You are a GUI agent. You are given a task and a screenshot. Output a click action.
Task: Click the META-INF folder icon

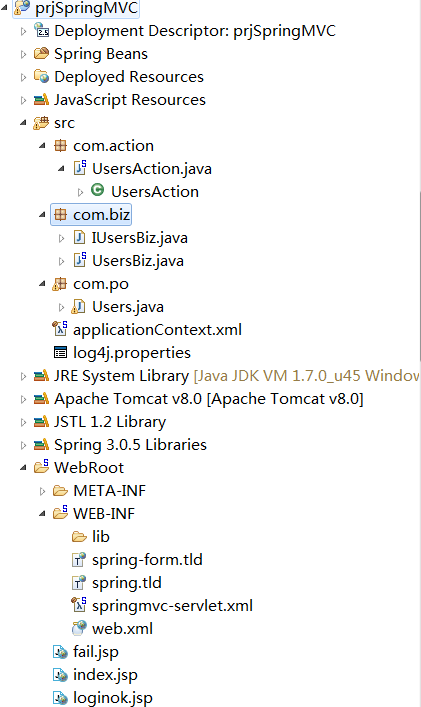click(60, 491)
